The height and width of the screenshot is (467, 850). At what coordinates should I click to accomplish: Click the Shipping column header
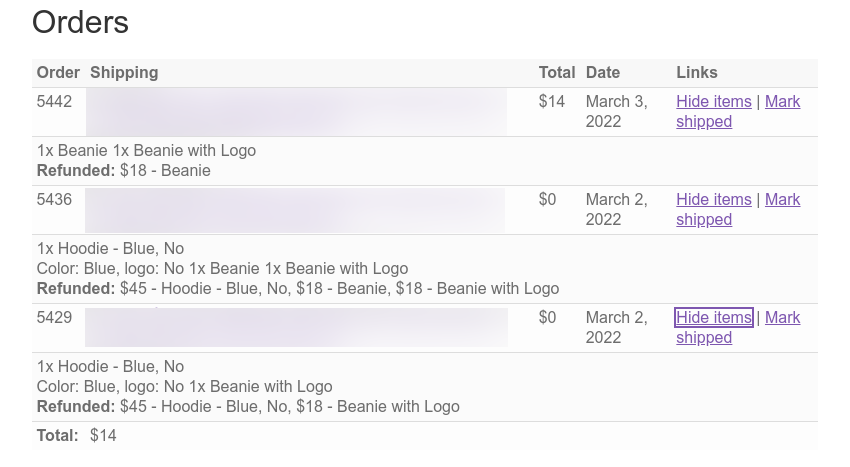(124, 73)
